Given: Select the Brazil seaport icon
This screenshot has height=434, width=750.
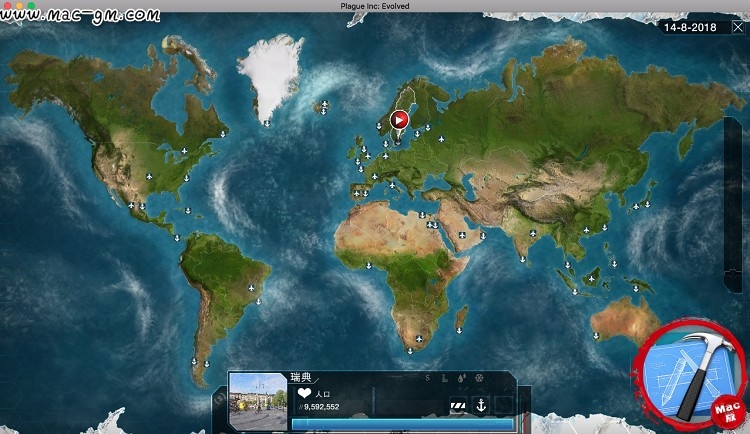Looking at the screenshot, I should tap(258, 301).
